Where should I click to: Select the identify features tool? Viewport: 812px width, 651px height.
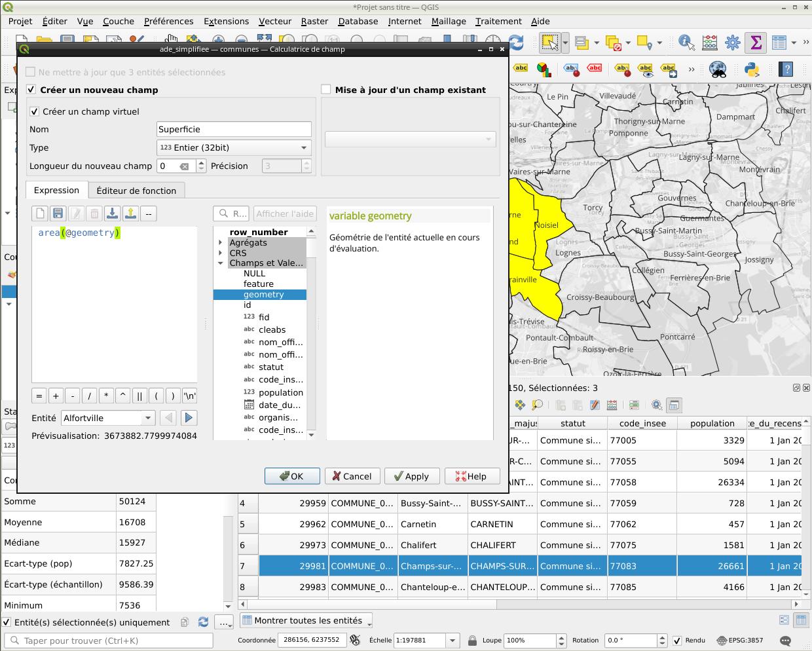(x=686, y=43)
